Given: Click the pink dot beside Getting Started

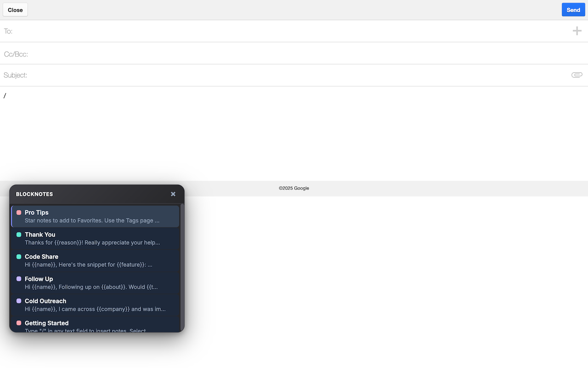Looking at the screenshot, I should (18, 323).
